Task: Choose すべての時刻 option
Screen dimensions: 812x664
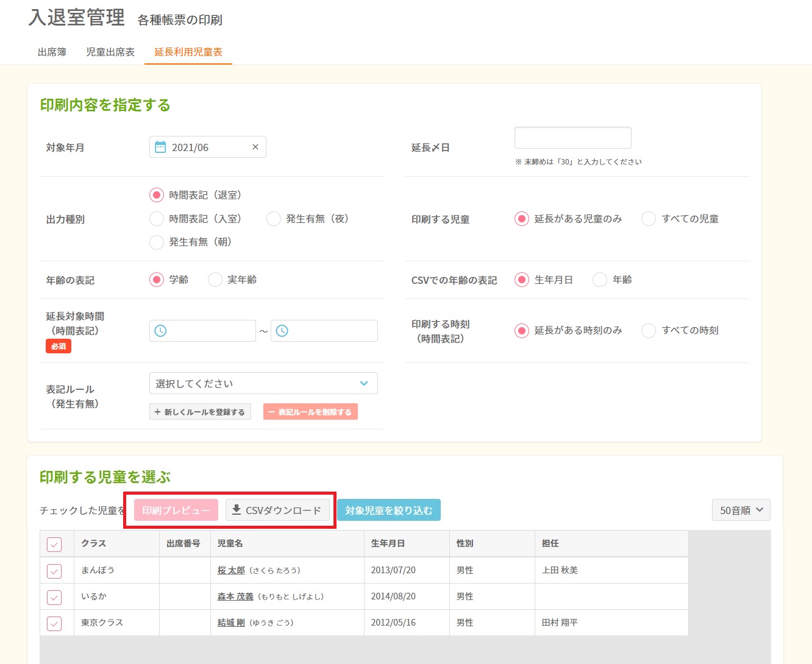Action: 649,330
